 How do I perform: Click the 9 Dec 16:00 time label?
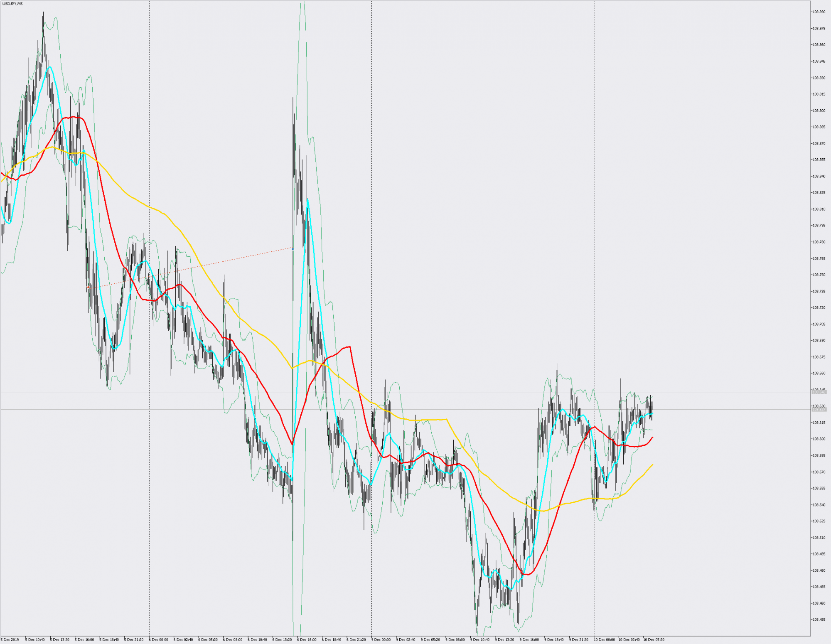[529, 640]
